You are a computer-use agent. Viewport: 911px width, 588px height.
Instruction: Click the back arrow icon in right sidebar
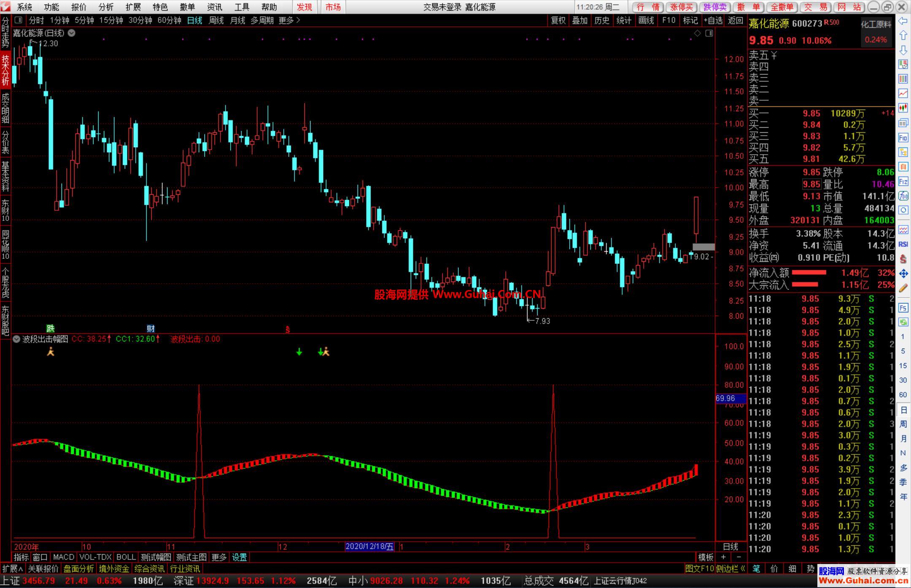click(x=903, y=21)
